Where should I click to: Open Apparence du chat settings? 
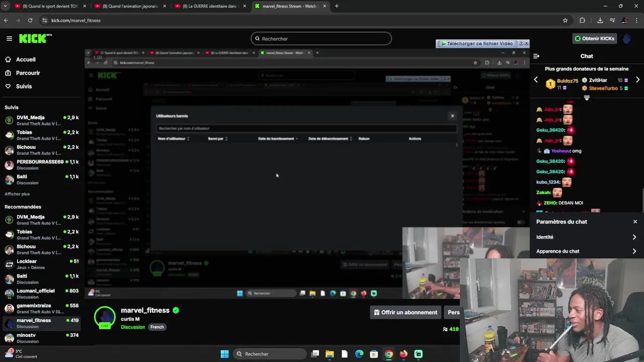(x=587, y=251)
